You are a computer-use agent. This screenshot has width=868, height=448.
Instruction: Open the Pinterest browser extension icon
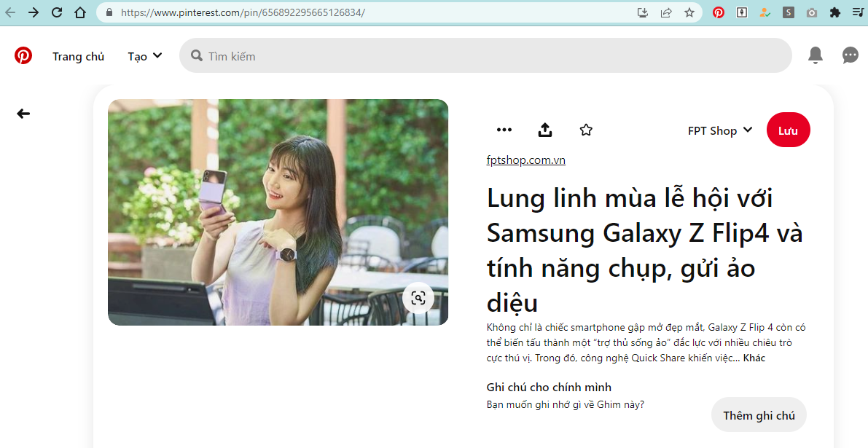(719, 12)
